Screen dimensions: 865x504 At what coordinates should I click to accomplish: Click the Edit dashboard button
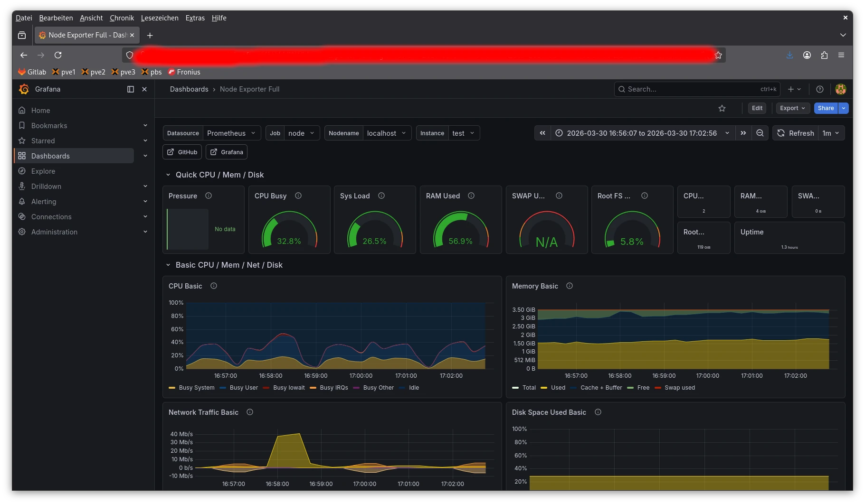point(757,108)
